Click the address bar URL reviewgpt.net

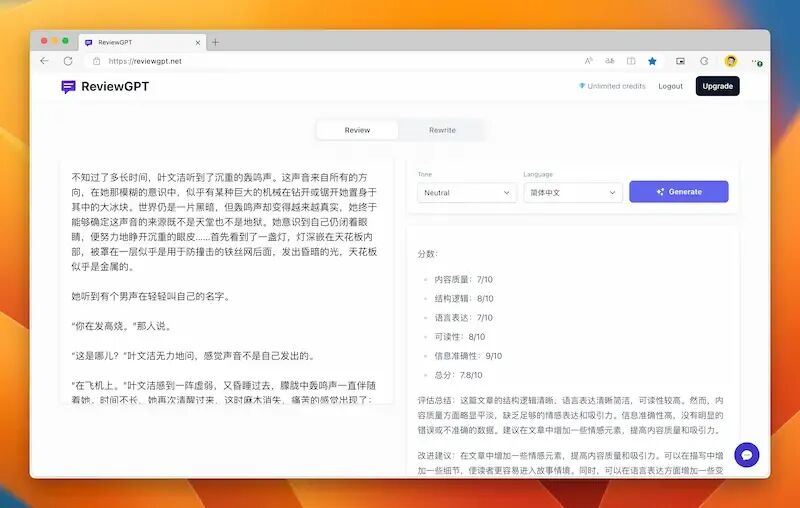coord(145,61)
